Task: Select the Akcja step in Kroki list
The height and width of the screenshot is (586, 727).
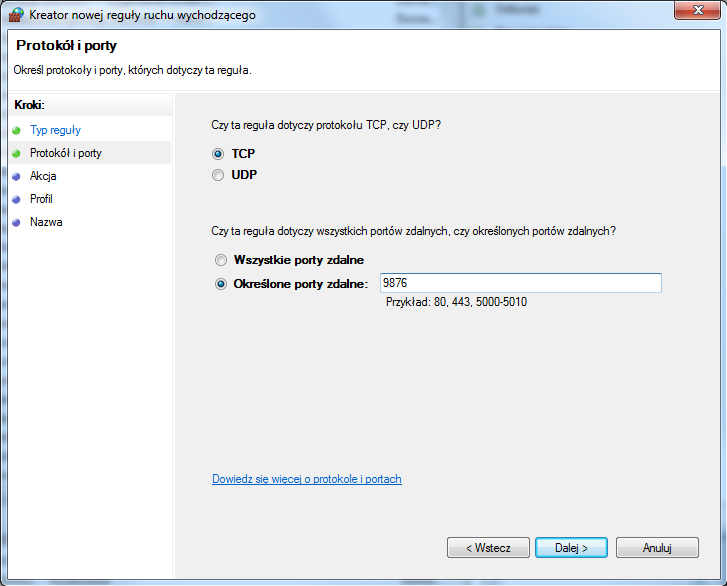Action: tap(43, 176)
